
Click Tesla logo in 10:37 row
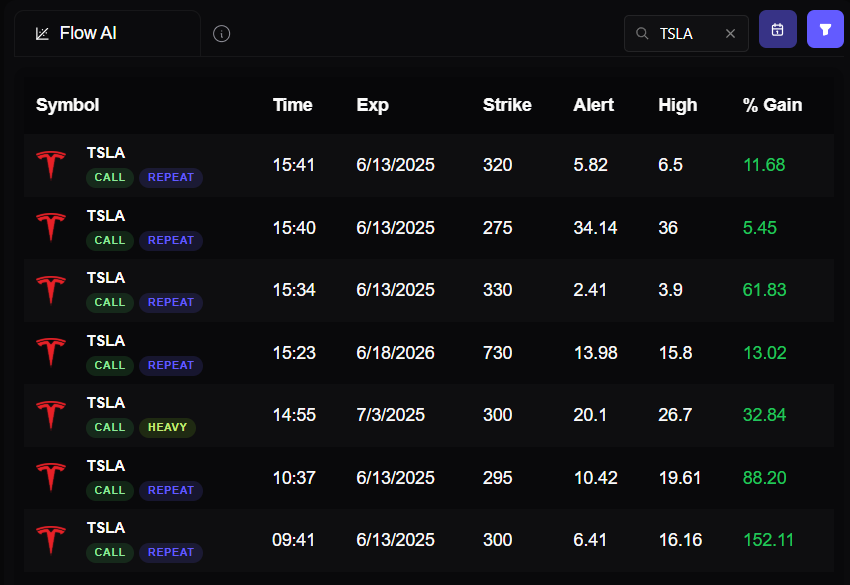tap(51, 477)
